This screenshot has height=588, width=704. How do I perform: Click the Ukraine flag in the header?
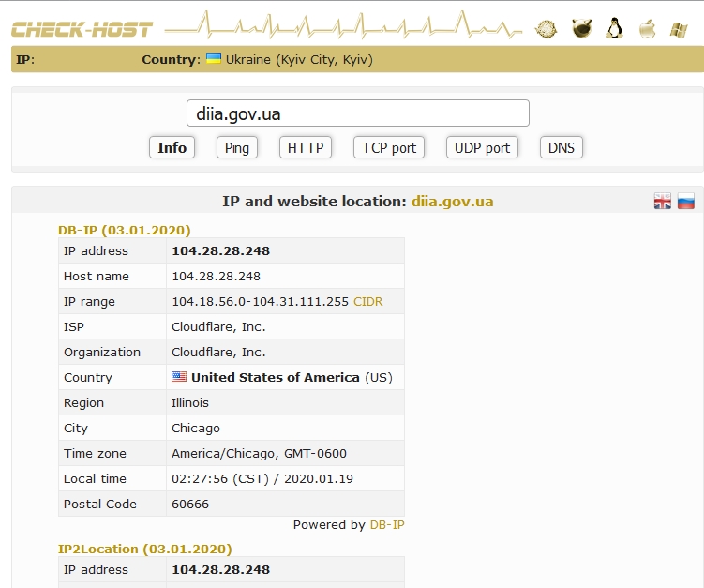[x=214, y=59]
